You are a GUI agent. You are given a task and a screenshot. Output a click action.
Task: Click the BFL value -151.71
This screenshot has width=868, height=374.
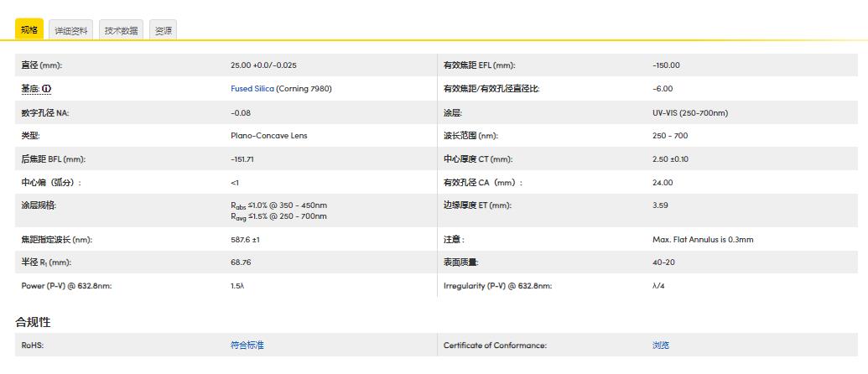coord(242,159)
